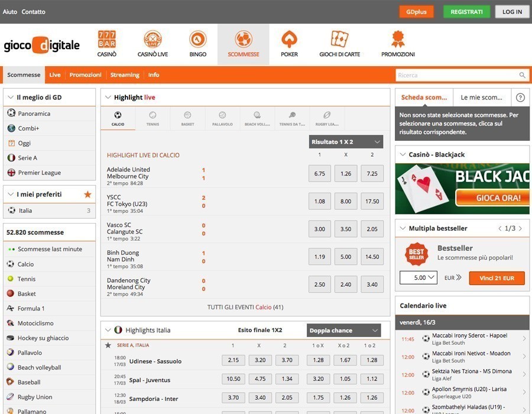This screenshot has height=414, width=532.
Task: Select Pallavolo sport in Highlight live
Action: tap(222, 118)
